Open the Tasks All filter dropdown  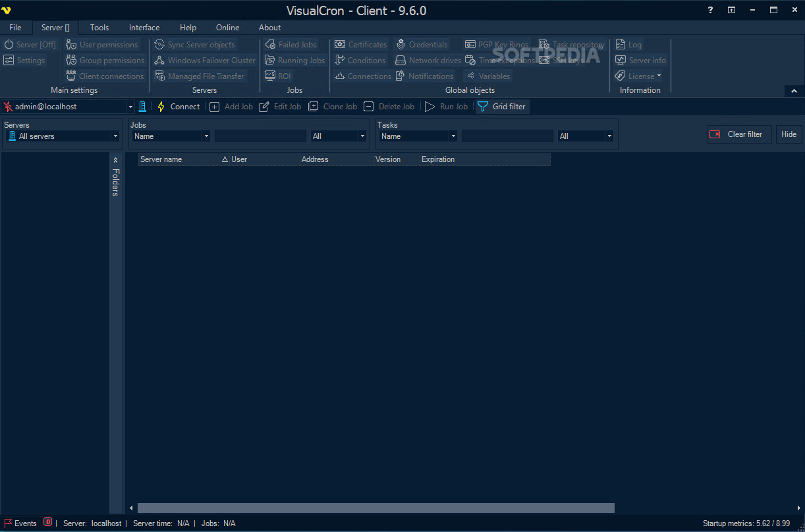pos(609,136)
